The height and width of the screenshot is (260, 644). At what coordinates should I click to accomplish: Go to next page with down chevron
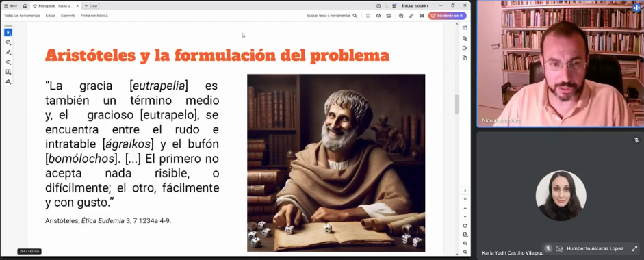coord(465,216)
